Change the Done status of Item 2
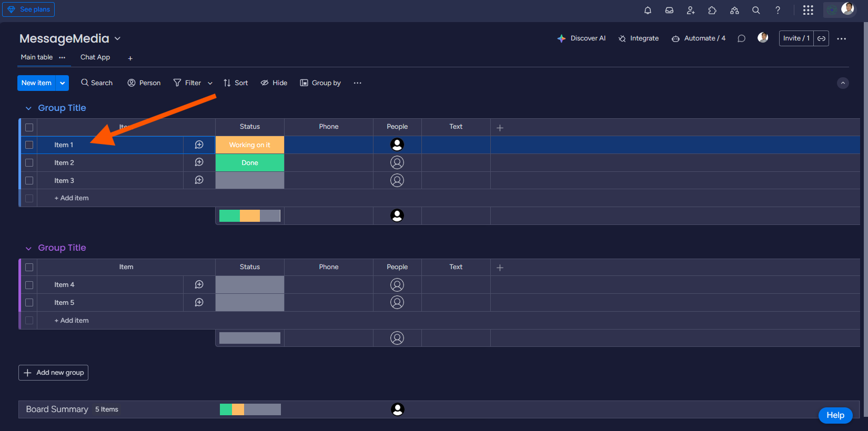The image size is (868, 431). 250,163
